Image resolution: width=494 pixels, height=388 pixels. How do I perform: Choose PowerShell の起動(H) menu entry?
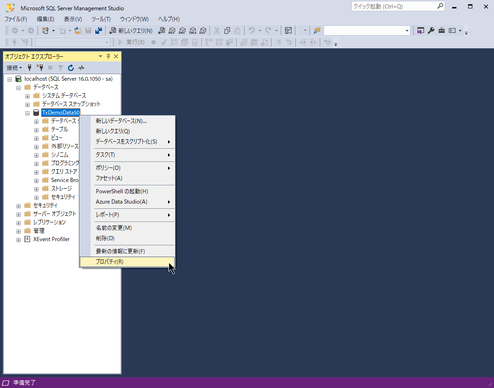(x=127, y=191)
